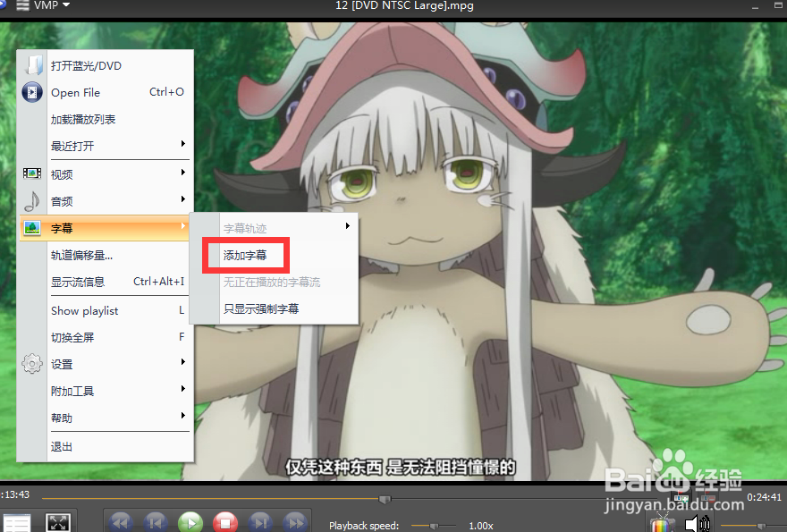Choose Open File Ctrl+O entry
787x532 pixels.
pos(106,92)
